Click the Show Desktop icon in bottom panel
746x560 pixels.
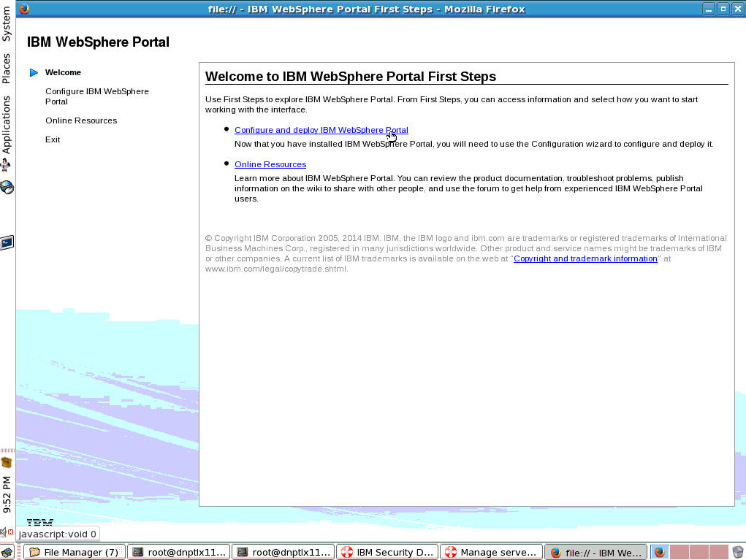pos(7,552)
